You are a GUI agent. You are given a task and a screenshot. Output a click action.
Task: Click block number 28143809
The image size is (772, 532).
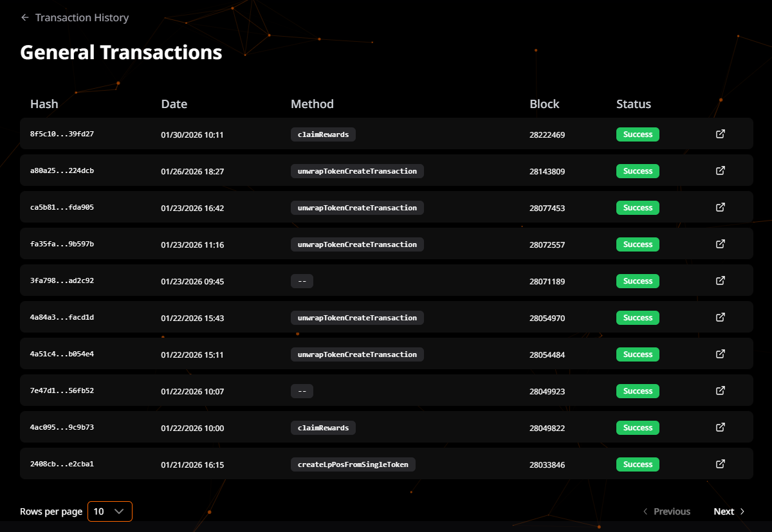click(x=547, y=172)
